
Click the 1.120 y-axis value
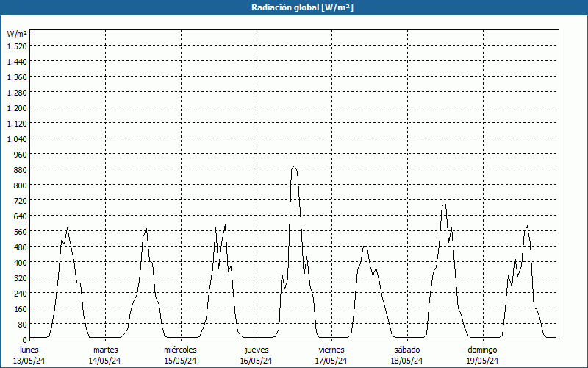click(x=17, y=124)
